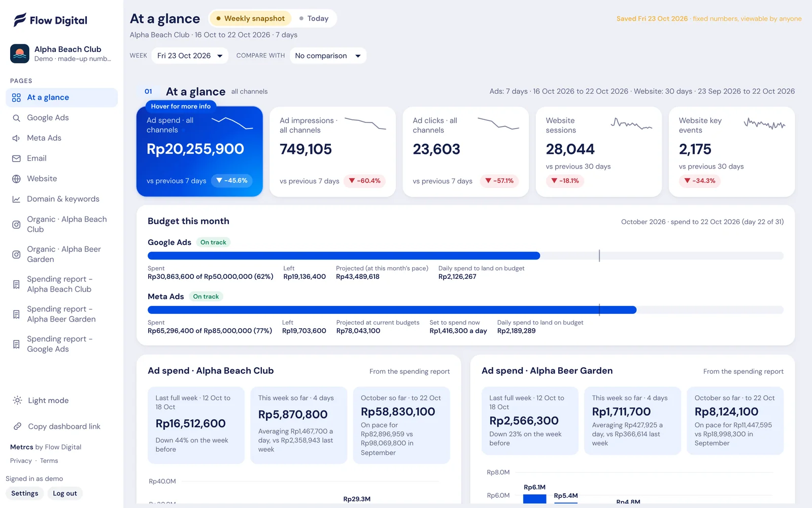The height and width of the screenshot is (508, 812).
Task: Open Spending report Alpha Beach Club
Action: 61,284
